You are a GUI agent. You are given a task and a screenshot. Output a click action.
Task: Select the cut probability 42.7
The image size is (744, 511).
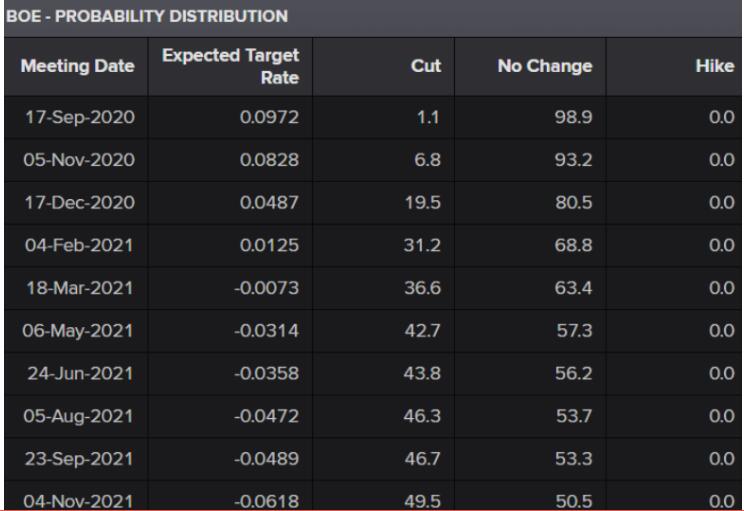coord(422,331)
